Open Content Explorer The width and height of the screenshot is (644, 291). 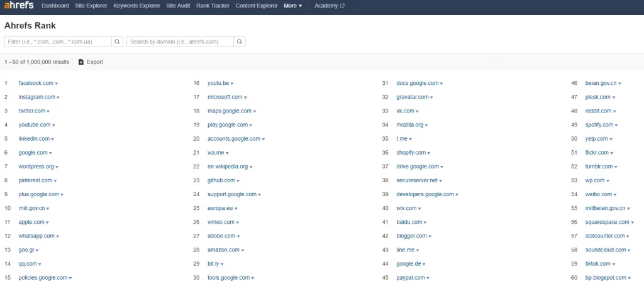coord(257,6)
